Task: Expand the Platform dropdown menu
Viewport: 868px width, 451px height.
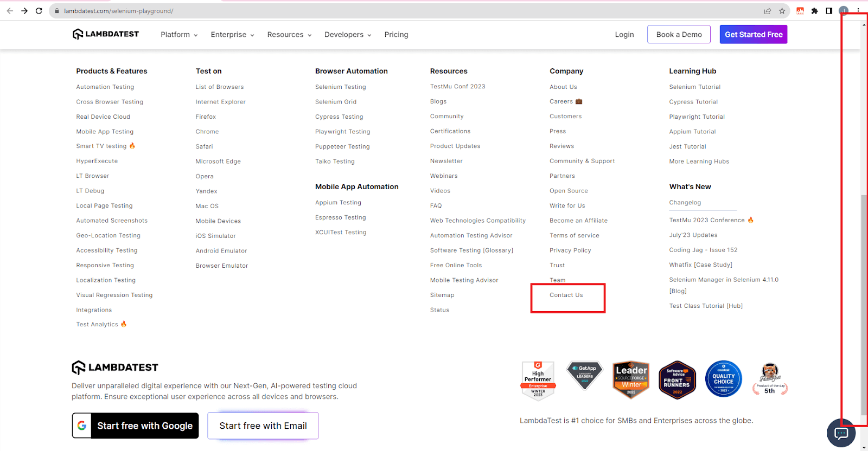Action: tap(179, 35)
